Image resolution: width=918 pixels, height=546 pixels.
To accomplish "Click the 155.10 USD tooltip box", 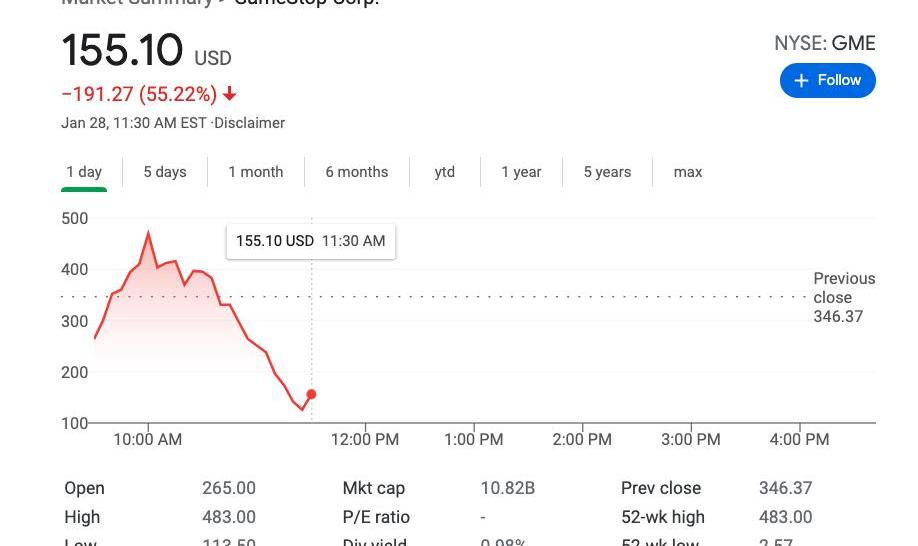I will [x=310, y=241].
